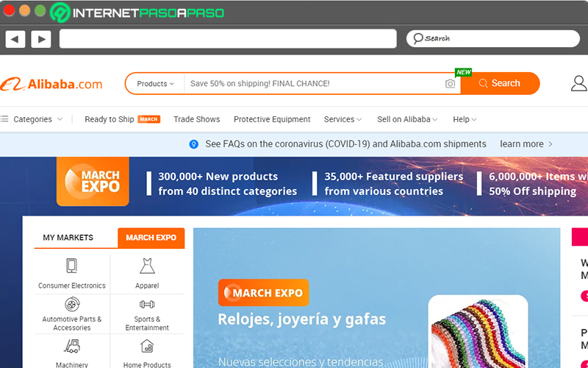This screenshot has height=368, width=588.
Task: Expand the Products search type dropdown
Action: [155, 83]
